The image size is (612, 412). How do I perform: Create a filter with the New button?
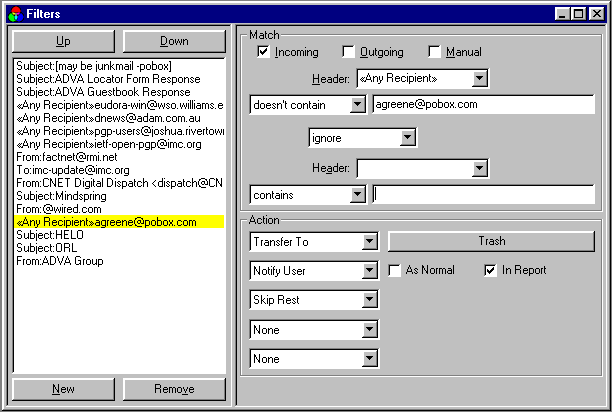click(62, 389)
